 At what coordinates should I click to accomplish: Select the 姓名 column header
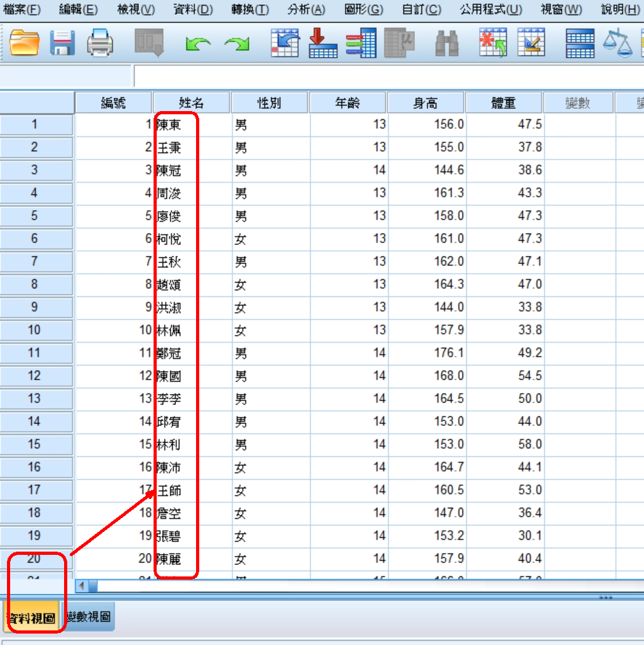coord(192,103)
